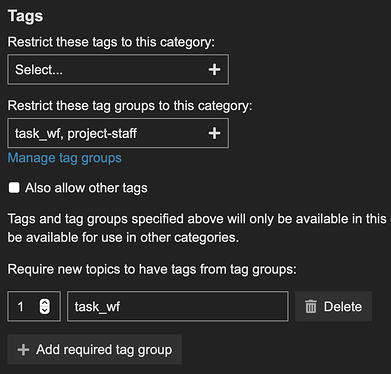Click the trash icon on Delete button
The image size is (391, 374).
[x=311, y=307]
